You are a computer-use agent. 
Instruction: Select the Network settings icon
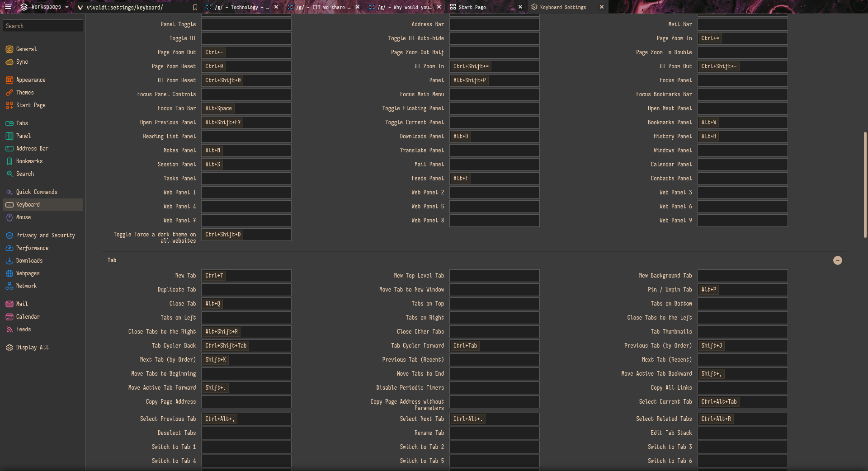(9, 286)
